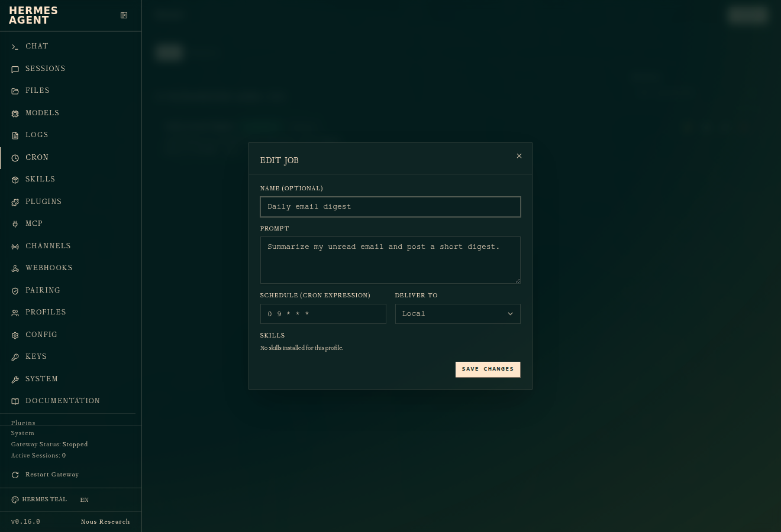The width and height of the screenshot is (781, 532).
Task: Select Cron label in sidebar
Action: [37, 157]
